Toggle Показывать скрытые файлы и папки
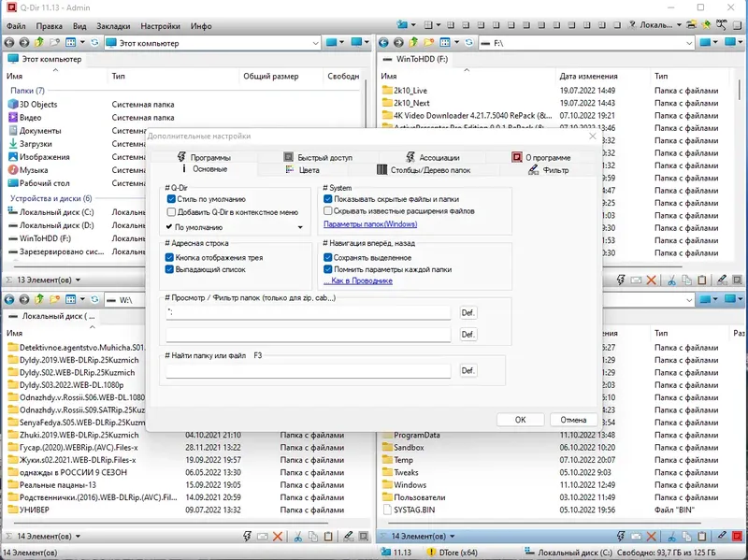 [328, 199]
